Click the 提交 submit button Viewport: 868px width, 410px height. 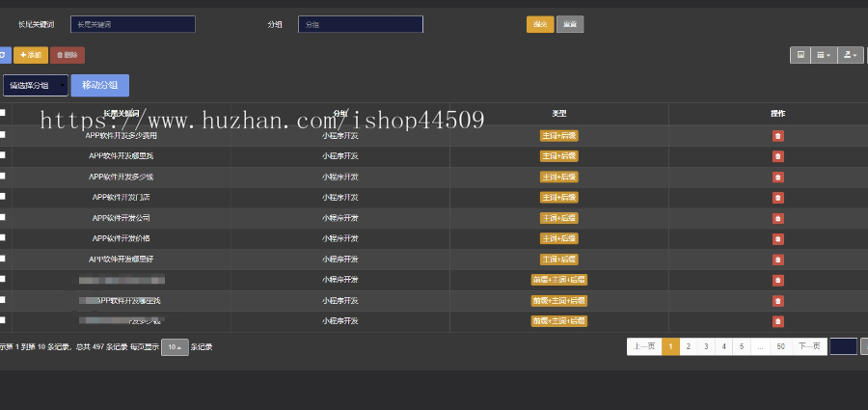(x=540, y=24)
